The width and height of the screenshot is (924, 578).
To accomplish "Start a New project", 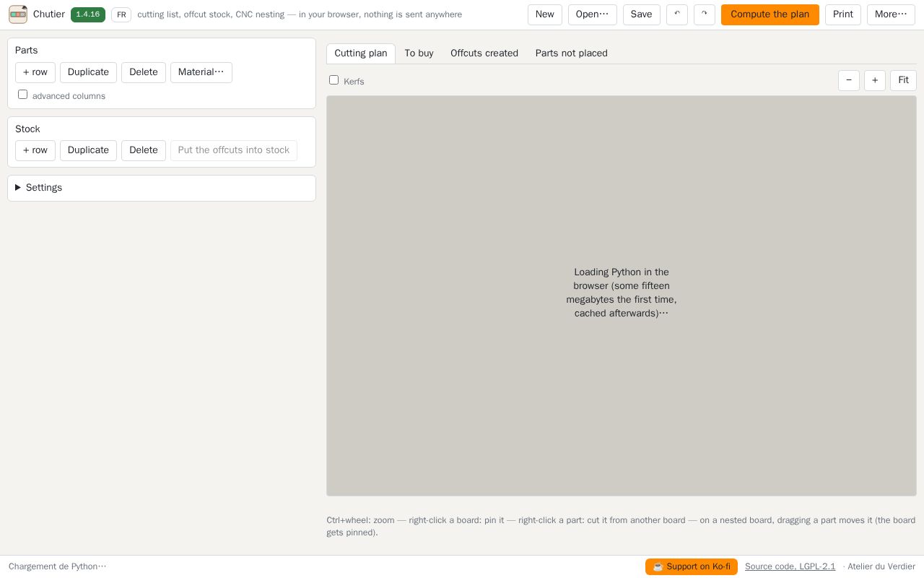I will (x=545, y=14).
